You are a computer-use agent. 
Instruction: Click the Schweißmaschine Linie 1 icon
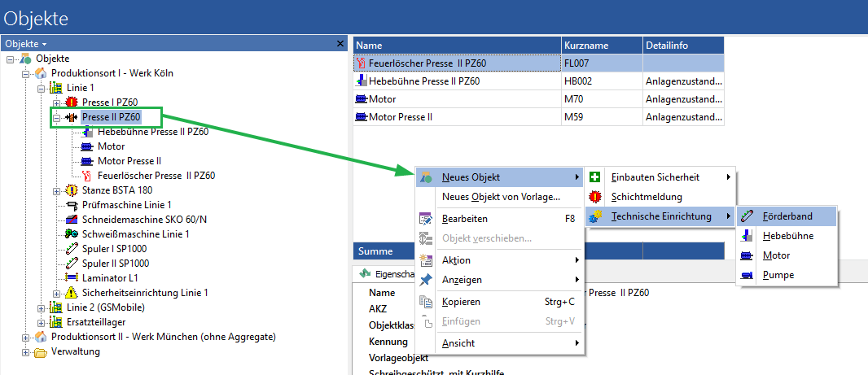coord(72,234)
